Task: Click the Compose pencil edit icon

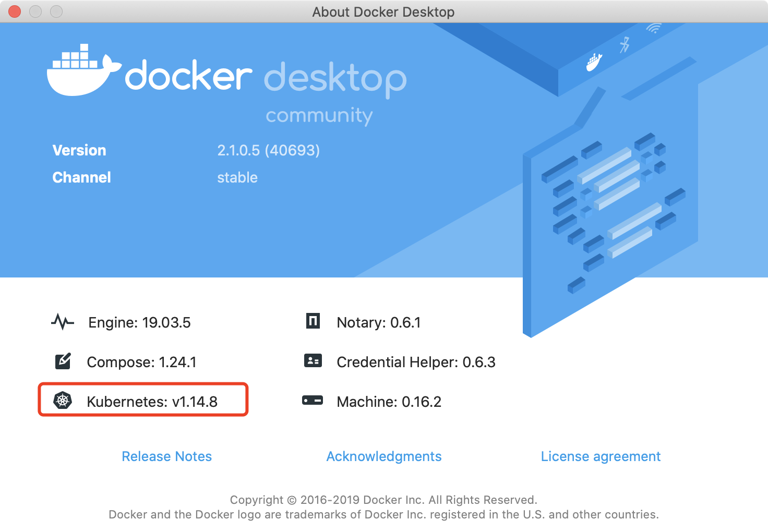Action: click(63, 361)
